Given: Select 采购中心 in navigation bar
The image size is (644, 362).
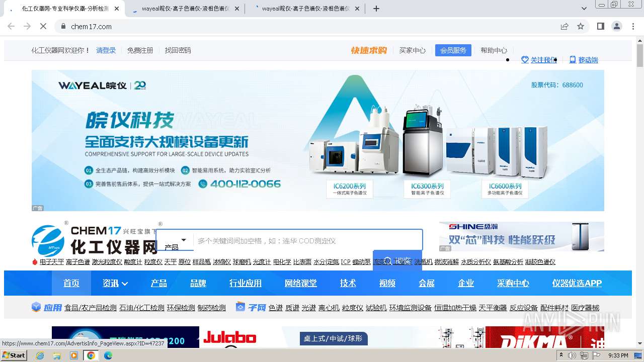Looking at the screenshot, I should point(513,283).
